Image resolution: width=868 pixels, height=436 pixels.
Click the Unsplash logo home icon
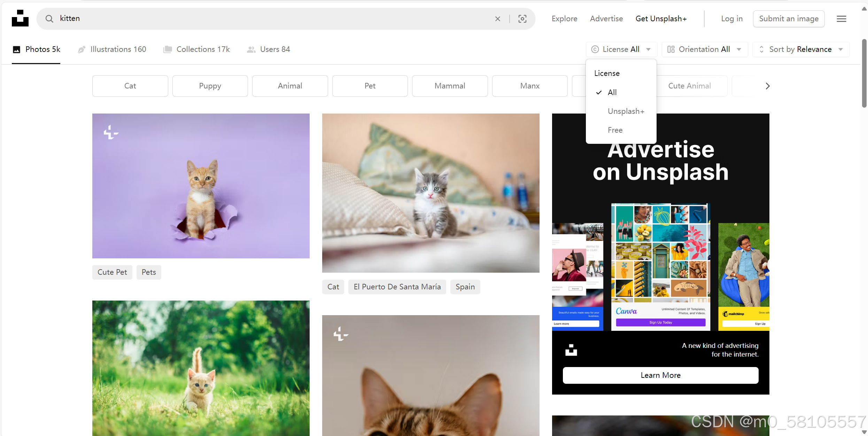coord(20,18)
